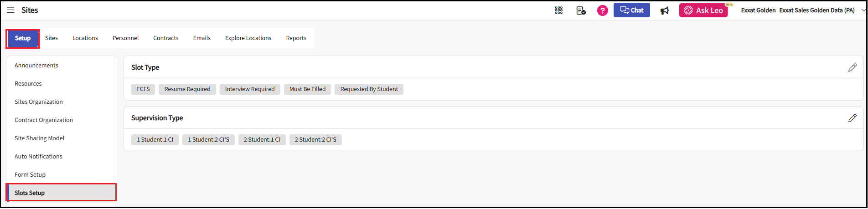Open the Chat button
Screen dimensions: 868x209
[631, 10]
